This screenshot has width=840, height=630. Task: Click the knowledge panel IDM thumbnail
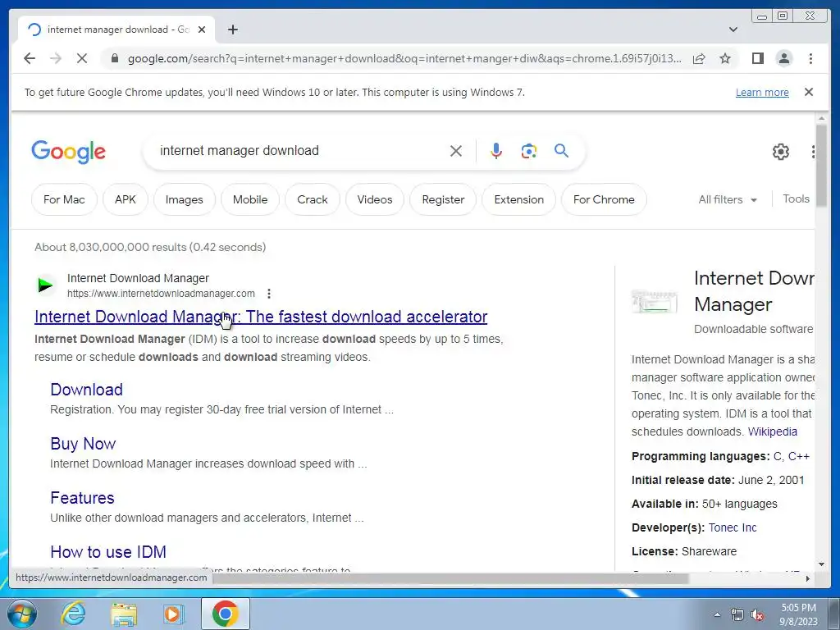pyautogui.click(x=655, y=301)
